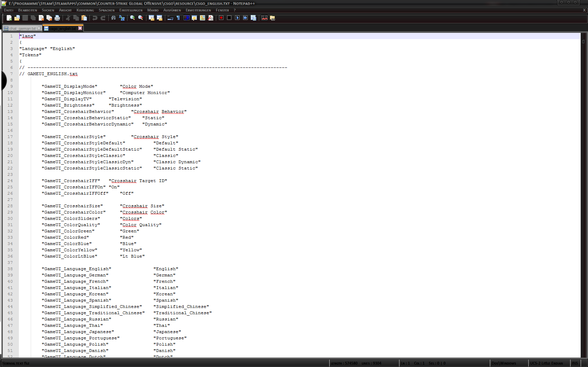Screen dimensions: 588x367
Task: Close the csgo_english.txt tab
Action: coord(80,28)
